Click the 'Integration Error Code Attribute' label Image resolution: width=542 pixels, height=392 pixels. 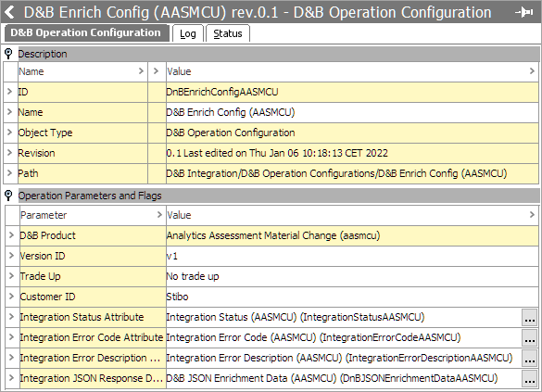tap(91, 337)
